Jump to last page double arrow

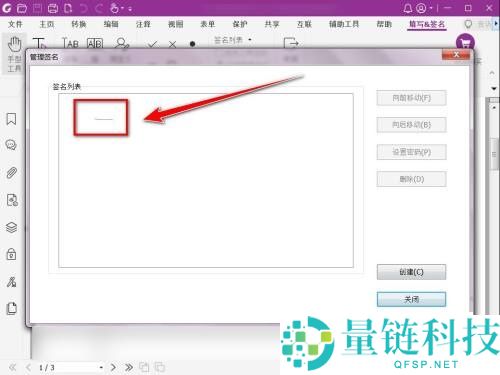tap(129, 367)
